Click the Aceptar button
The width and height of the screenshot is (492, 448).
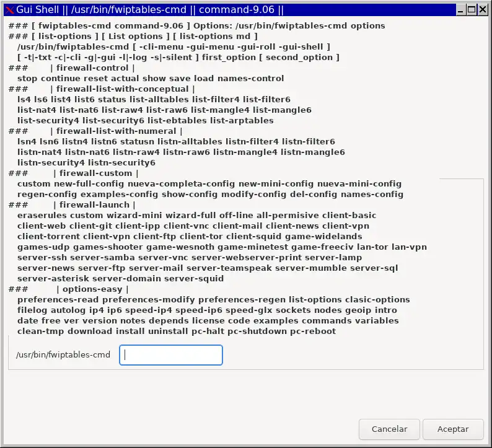(453, 429)
